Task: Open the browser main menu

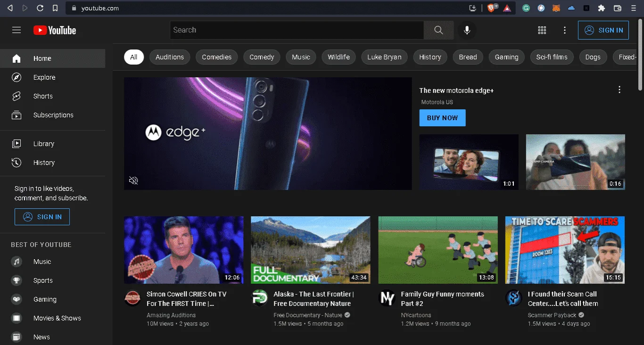Action: coord(633,8)
